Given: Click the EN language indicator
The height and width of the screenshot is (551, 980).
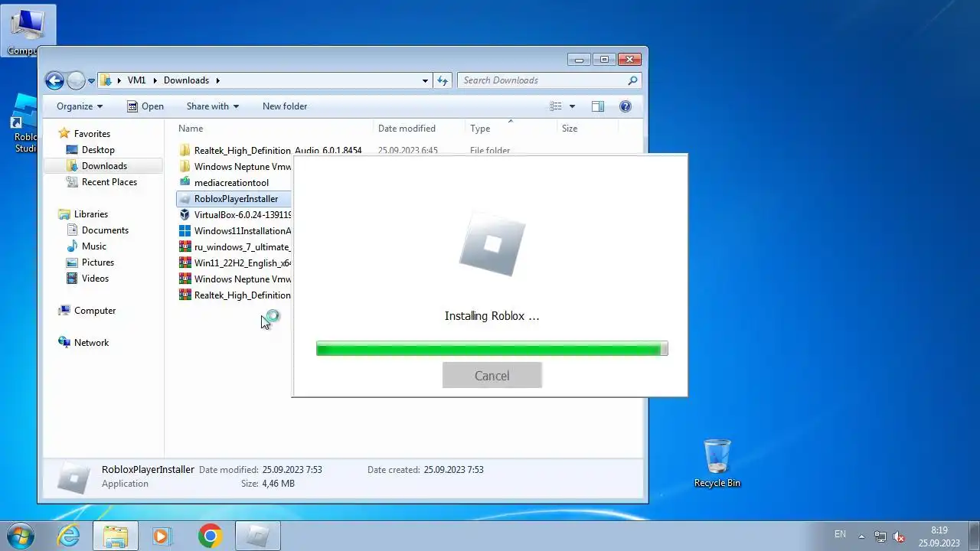Looking at the screenshot, I should (840, 534).
